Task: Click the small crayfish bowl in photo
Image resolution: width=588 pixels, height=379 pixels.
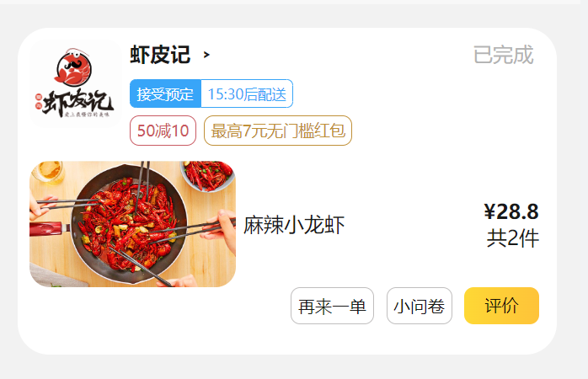Action: [207, 175]
